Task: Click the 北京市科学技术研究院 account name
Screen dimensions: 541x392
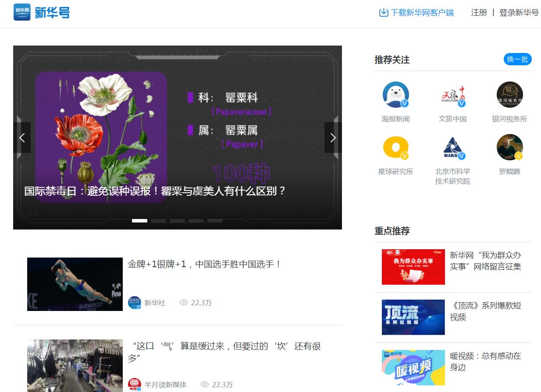Action: click(452, 177)
